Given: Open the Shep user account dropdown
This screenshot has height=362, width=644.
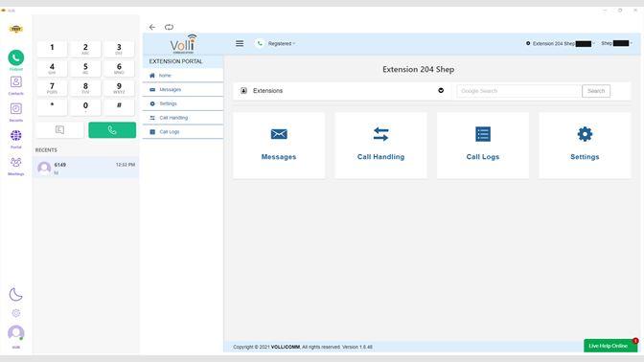Looking at the screenshot, I should click(616, 43).
